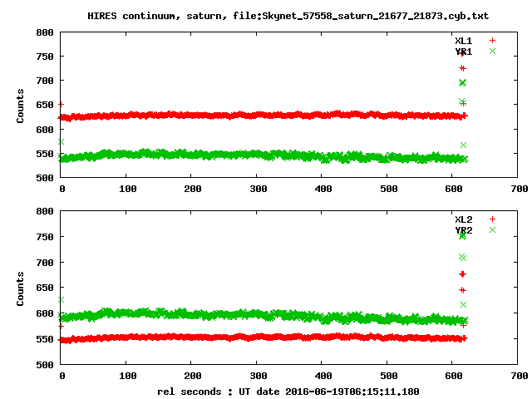This screenshot has height=399, width=532.
Task: Select the XL1 legend label
Action: tap(464, 41)
